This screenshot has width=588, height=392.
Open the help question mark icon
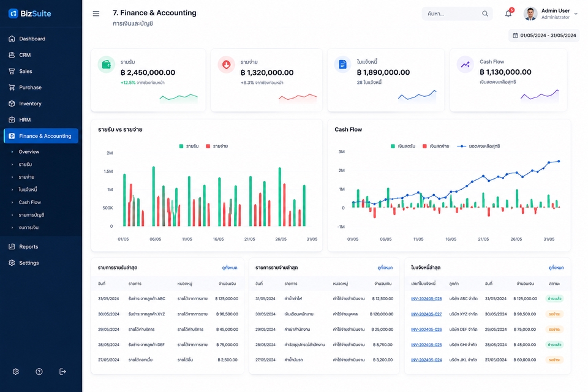tap(39, 371)
